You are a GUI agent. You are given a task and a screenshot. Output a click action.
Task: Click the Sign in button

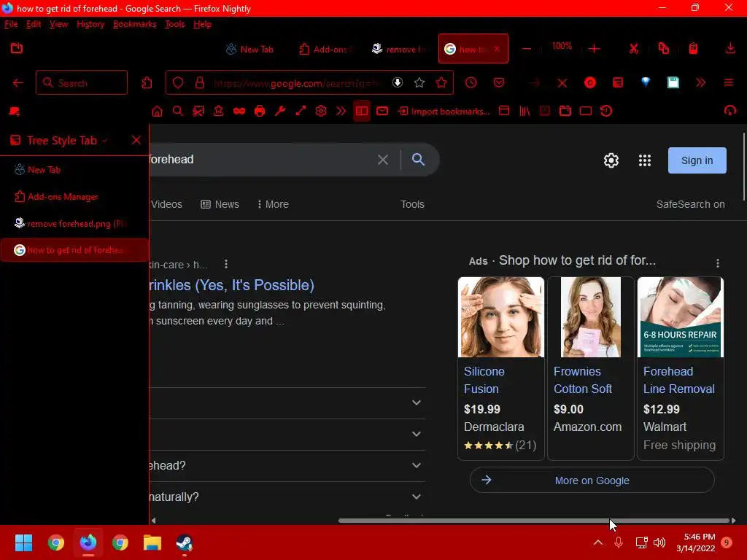pos(697,160)
